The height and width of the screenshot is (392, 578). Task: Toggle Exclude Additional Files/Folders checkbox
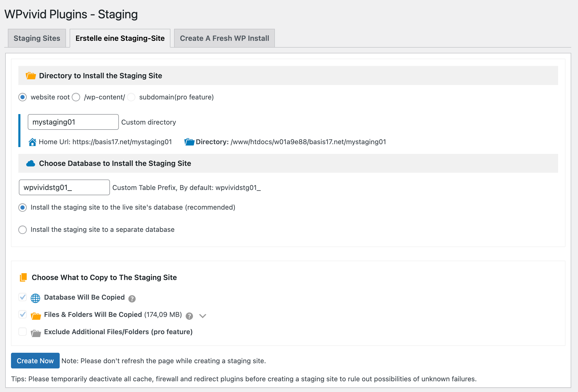tap(23, 332)
